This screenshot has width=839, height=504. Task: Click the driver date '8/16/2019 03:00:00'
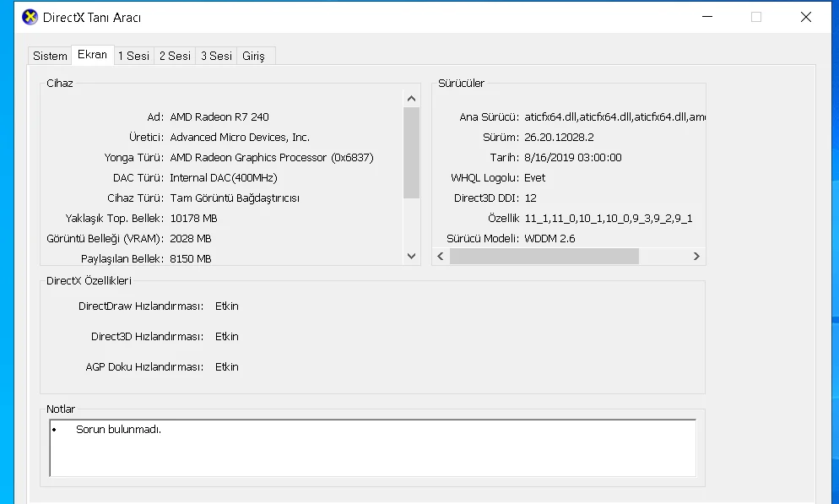(573, 157)
